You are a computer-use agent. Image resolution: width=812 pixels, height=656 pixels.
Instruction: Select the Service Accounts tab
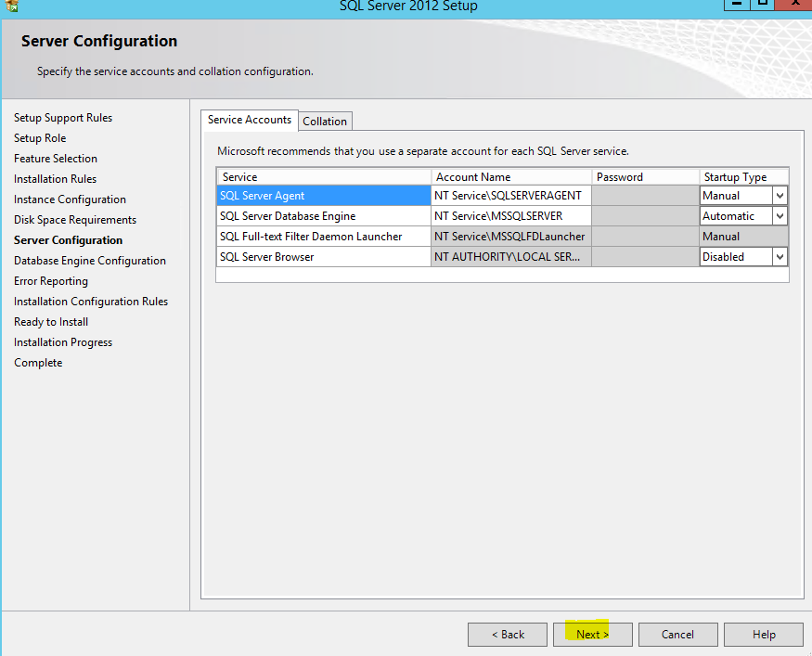(250, 120)
